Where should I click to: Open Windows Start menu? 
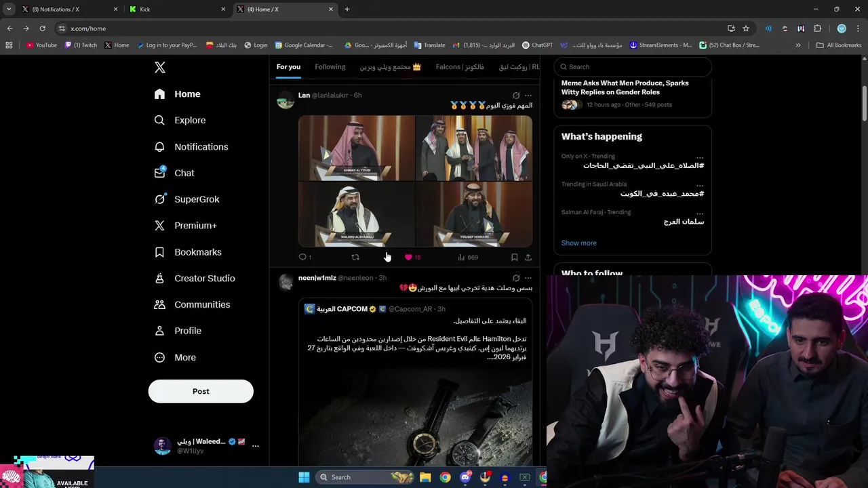[x=304, y=477]
